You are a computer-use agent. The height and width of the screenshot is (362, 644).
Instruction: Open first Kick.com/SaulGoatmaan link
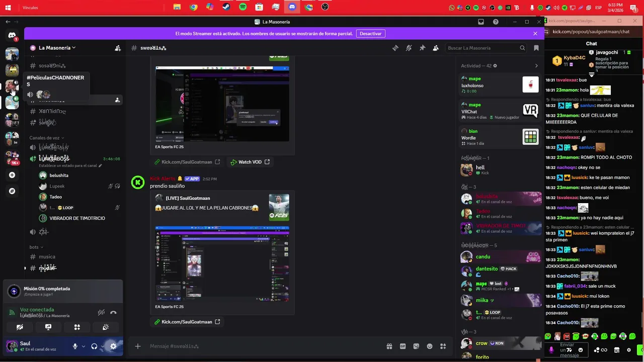187,162
